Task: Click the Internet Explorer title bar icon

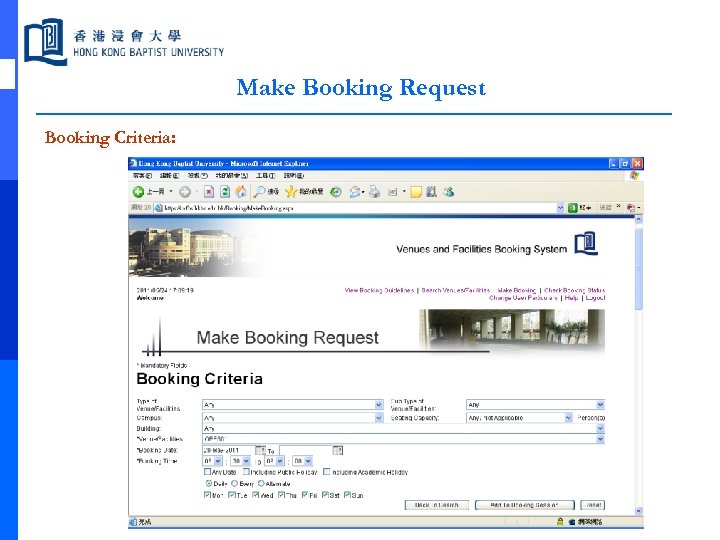Action: click(x=133, y=163)
